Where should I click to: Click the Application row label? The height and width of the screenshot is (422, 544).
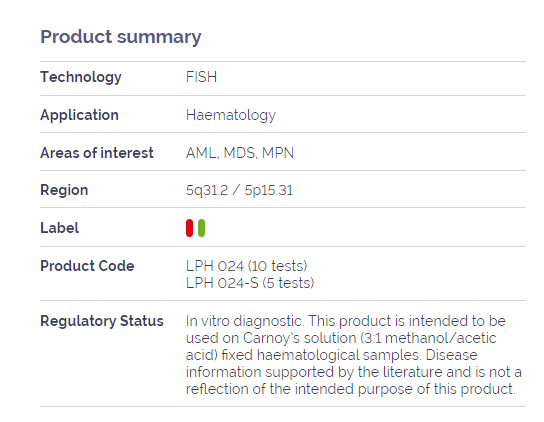click(x=79, y=115)
